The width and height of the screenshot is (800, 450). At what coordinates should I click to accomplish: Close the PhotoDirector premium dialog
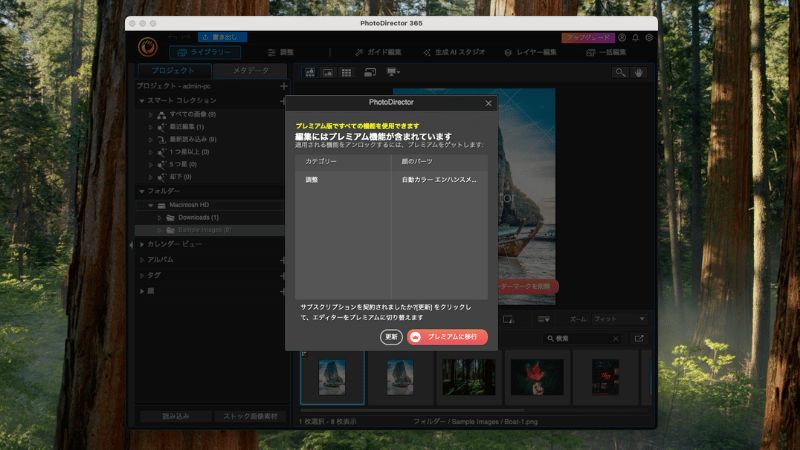(x=488, y=103)
